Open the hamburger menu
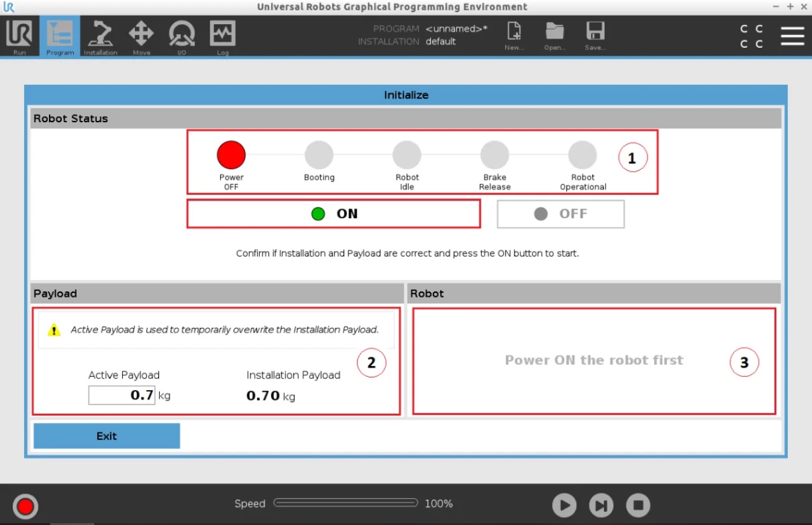 [792, 36]
